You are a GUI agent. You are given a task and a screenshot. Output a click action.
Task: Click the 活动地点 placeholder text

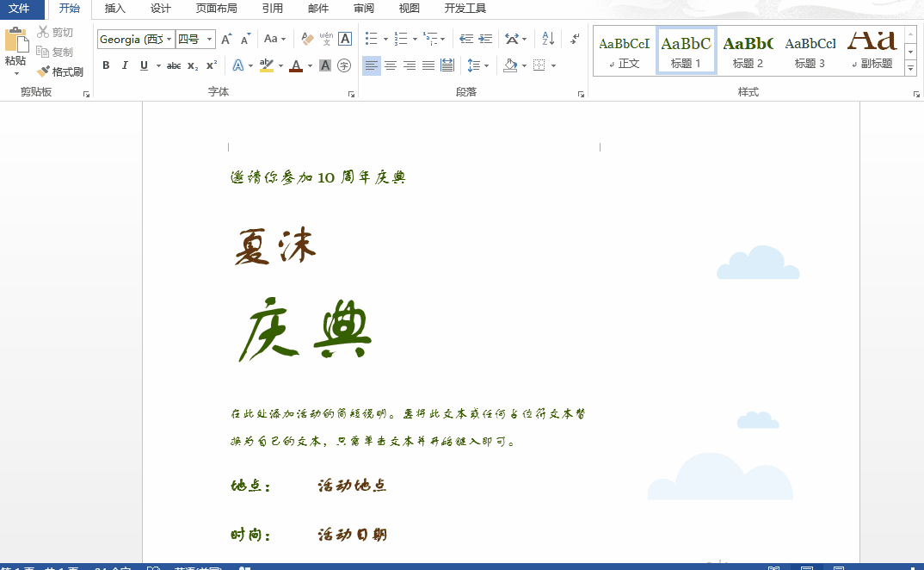point(353,486)
